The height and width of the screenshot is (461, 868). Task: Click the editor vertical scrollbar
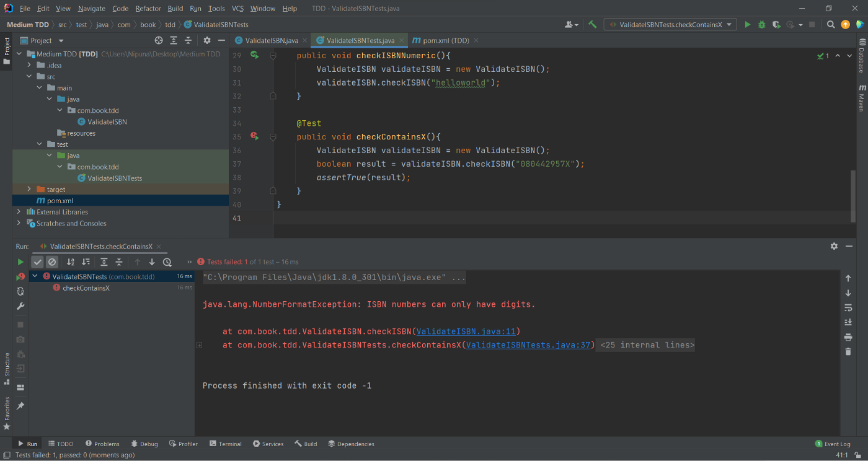pyautogui.click(x=853, y=192)
